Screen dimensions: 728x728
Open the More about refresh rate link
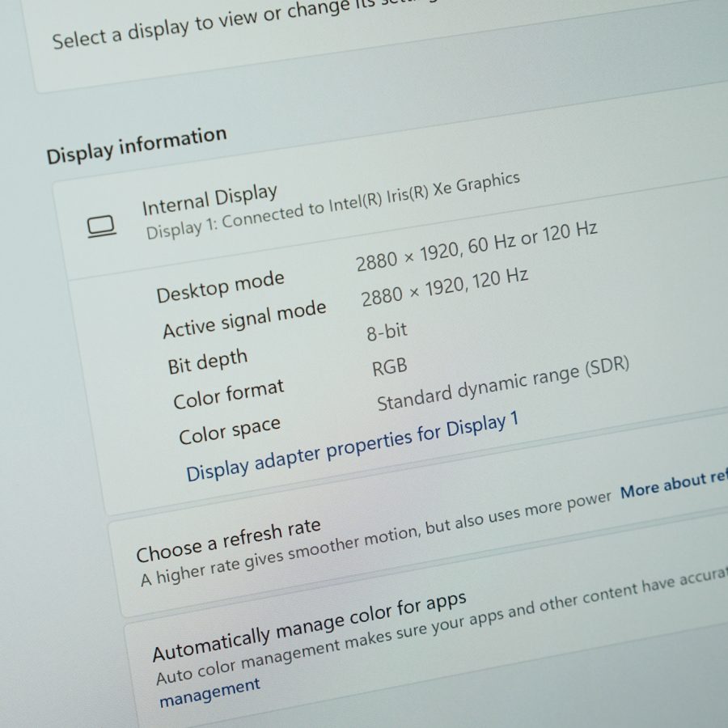(674, 484)
